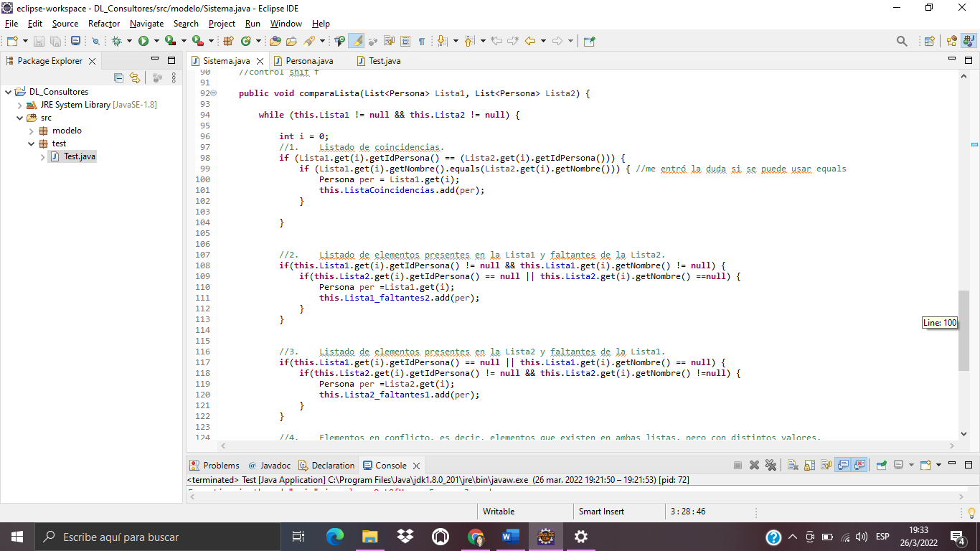980x551 pixels.
Task: Click the Open Perspective icon
Action: coord(929,41)
